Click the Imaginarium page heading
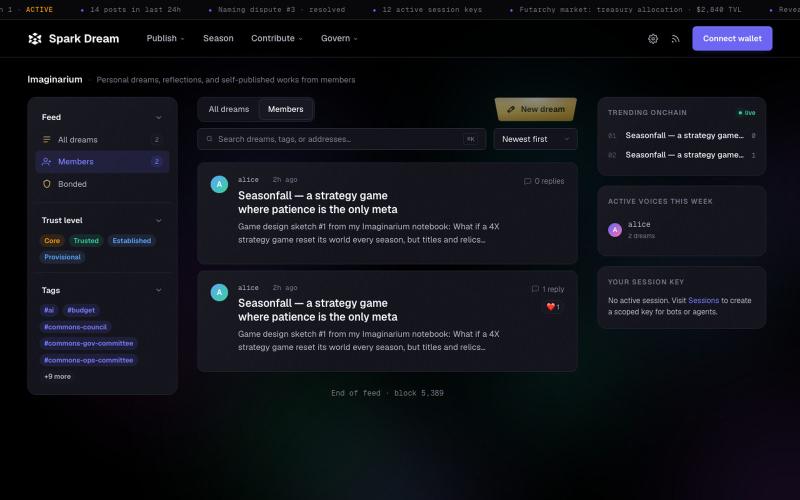This screenshot has width=800, height=500. click(55, 80)
